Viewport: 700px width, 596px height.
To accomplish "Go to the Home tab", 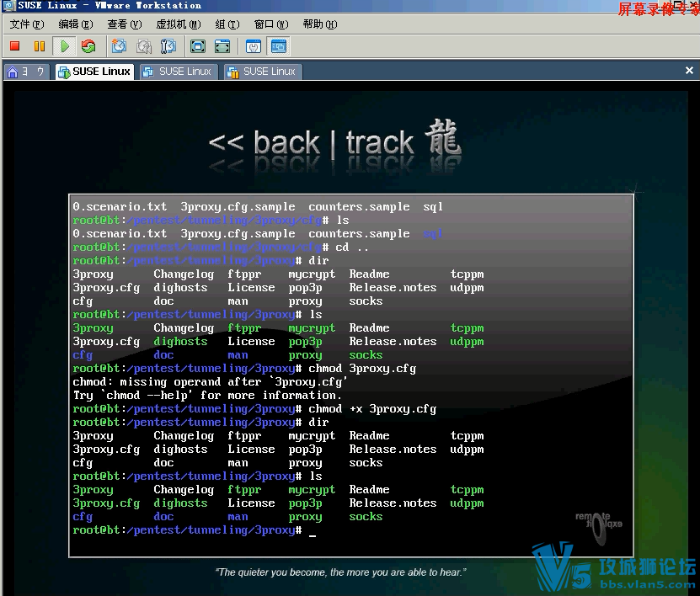I will (25, 72).
